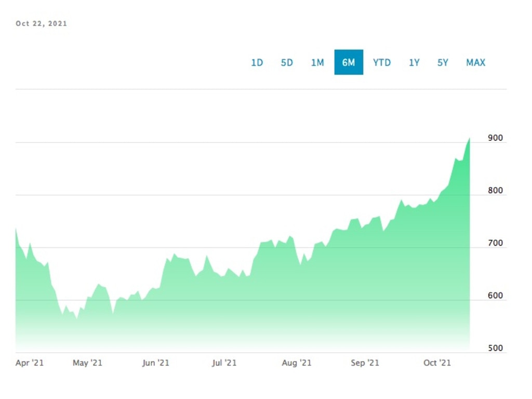Click the Oct '21 axis label
The image size is (532, 399).
[x=437, y=363]
